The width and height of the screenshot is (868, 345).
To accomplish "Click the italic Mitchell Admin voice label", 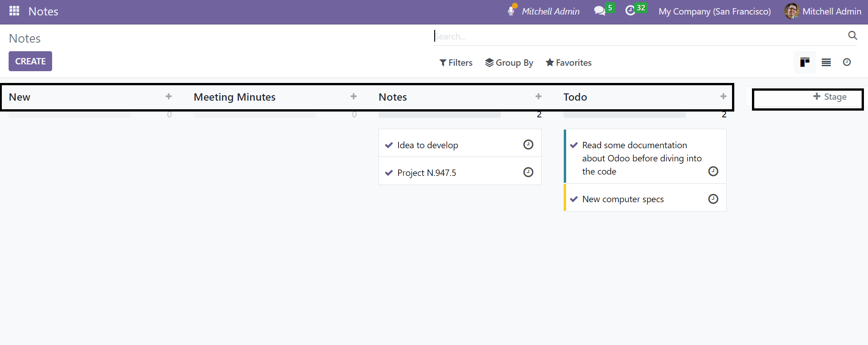I will [x=551, y=11].
